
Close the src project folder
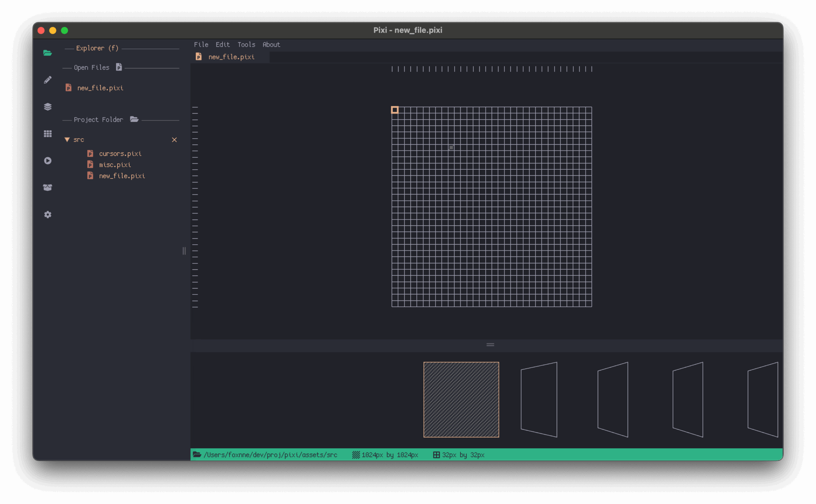click(174, 139)
